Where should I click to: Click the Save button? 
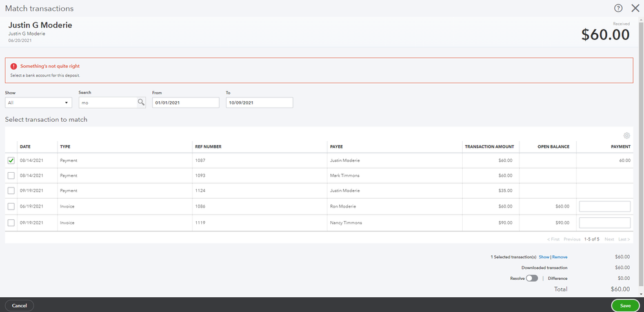[625, 306]
